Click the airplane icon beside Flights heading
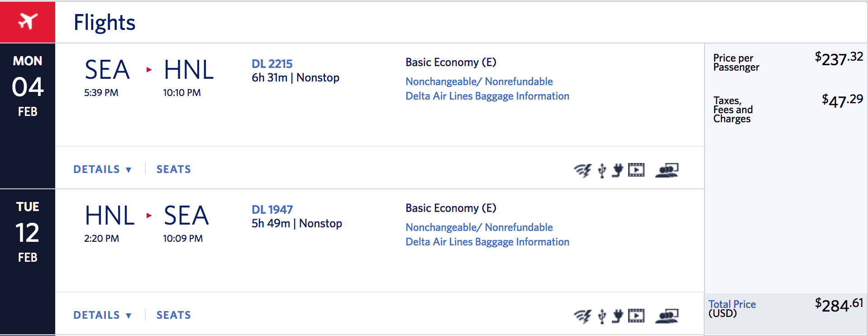This screenshot has width=868, height=336. (28, 21)
